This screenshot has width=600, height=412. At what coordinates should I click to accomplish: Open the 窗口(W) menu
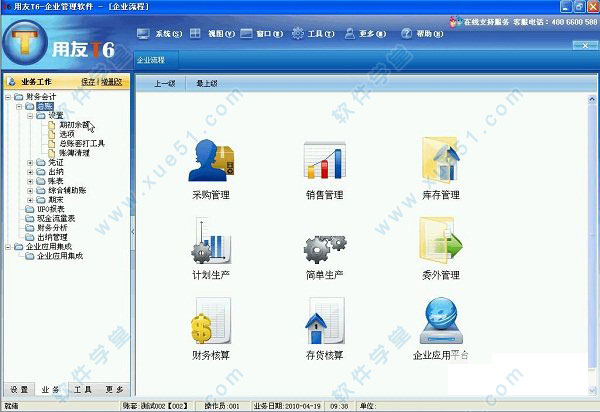[x=262, y=34]
